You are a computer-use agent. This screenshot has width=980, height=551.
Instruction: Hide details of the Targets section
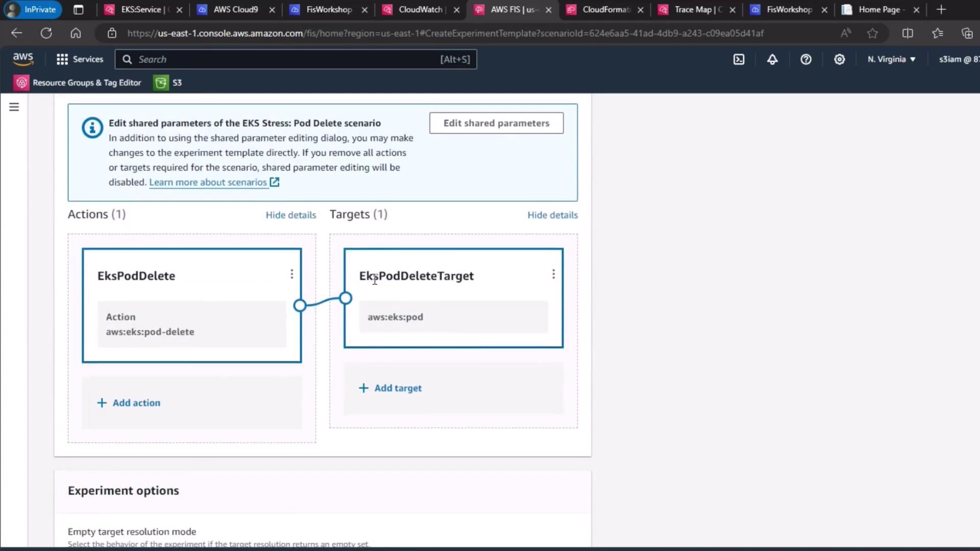pyautogui.click(x=552, y=215)
